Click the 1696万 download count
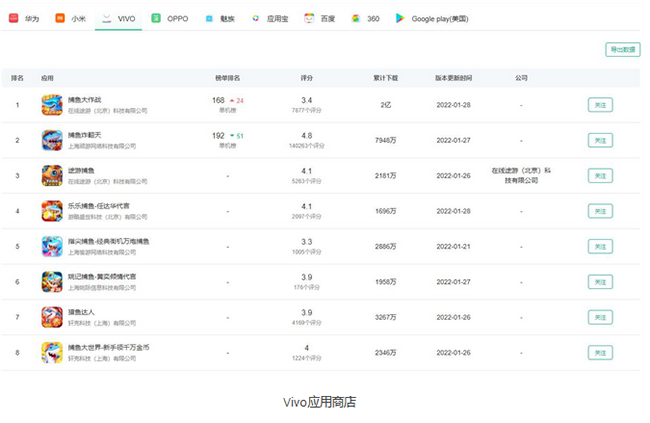The height and width of the screenshot is (423, 650). click(386, 211)
